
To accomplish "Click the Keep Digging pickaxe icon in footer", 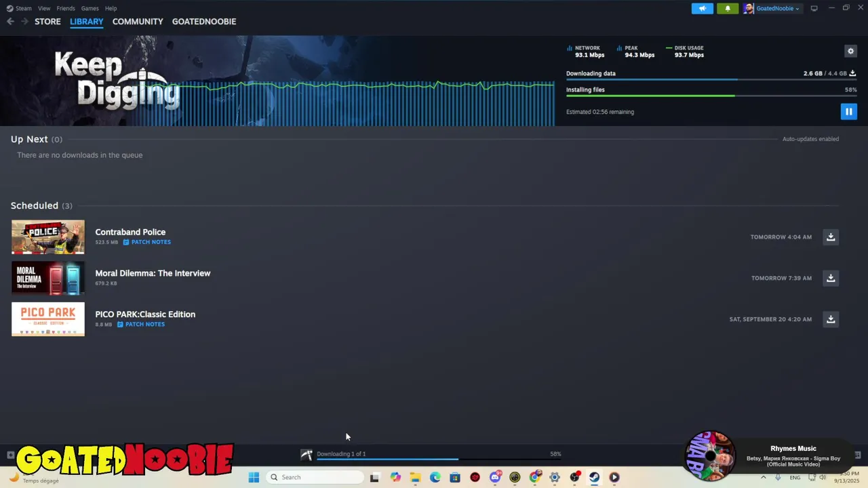I will coord(307,455).
